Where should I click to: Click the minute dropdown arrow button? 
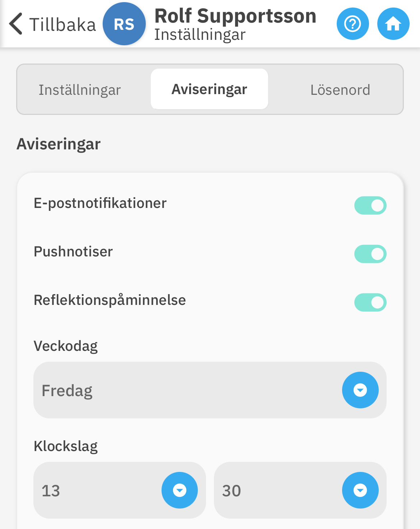click(x=360, y=490)
